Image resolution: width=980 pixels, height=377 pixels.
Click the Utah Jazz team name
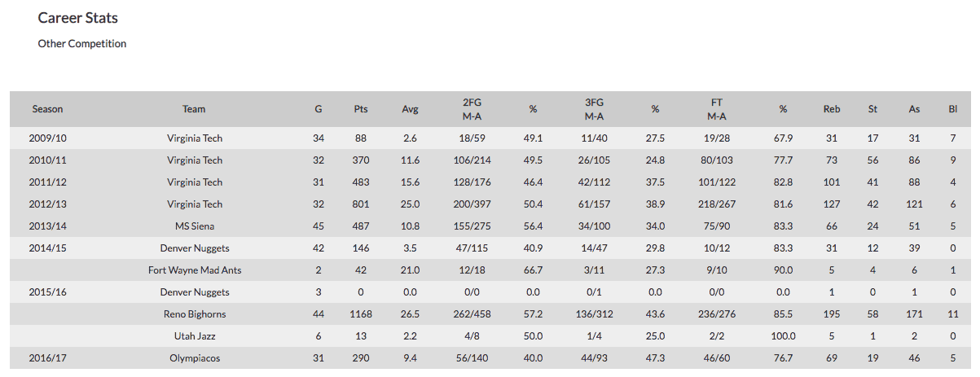[194, 336]
